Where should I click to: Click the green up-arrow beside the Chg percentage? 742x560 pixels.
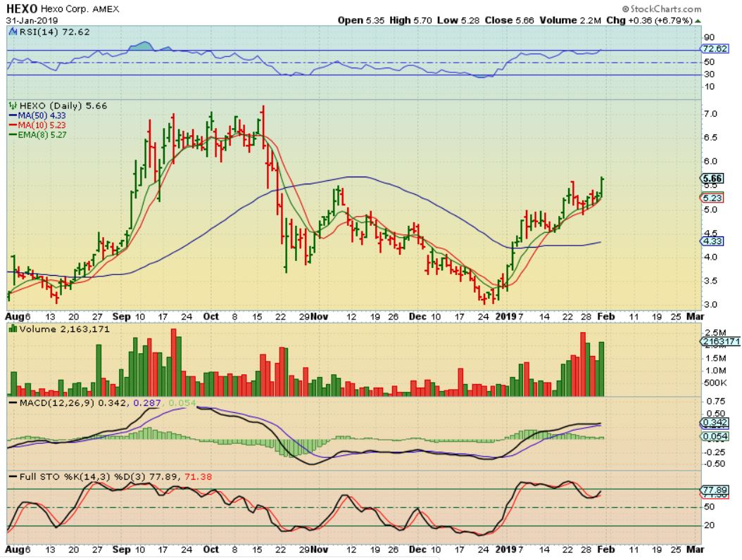tap(698, 21)
